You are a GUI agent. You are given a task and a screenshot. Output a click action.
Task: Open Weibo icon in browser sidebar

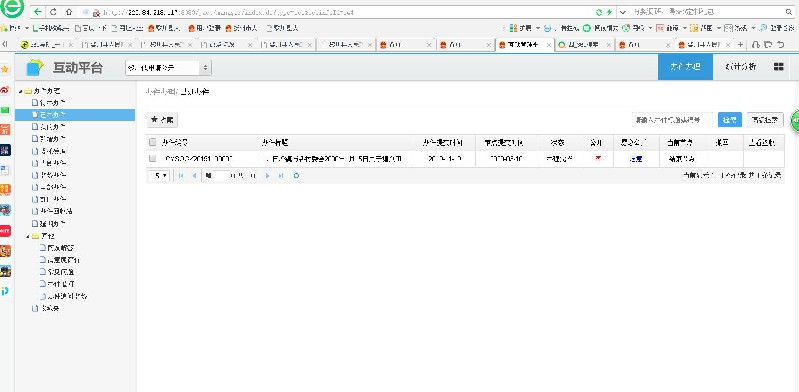point(5,90)
